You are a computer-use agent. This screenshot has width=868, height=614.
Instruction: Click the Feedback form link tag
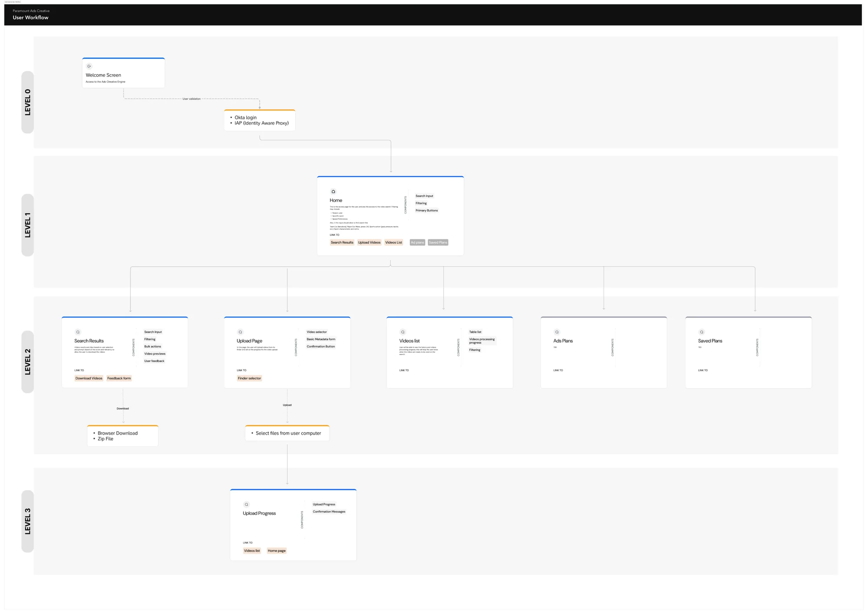119,378
